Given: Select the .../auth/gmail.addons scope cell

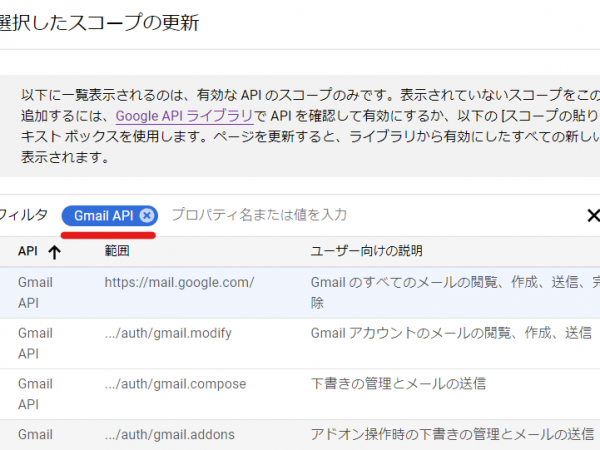Looking at the screenshot, I should coord(170,435).
